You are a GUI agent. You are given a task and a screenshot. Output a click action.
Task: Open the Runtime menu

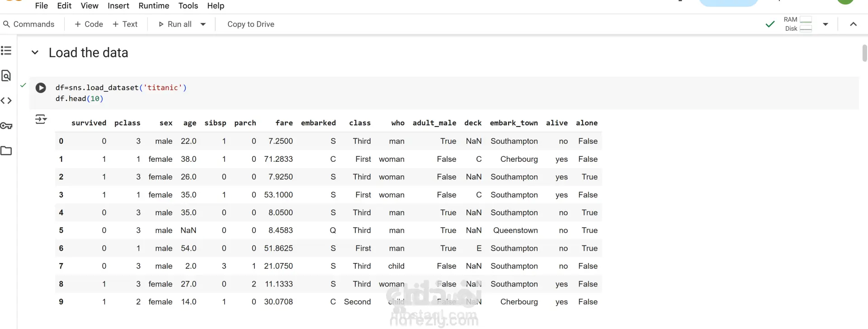154,6
